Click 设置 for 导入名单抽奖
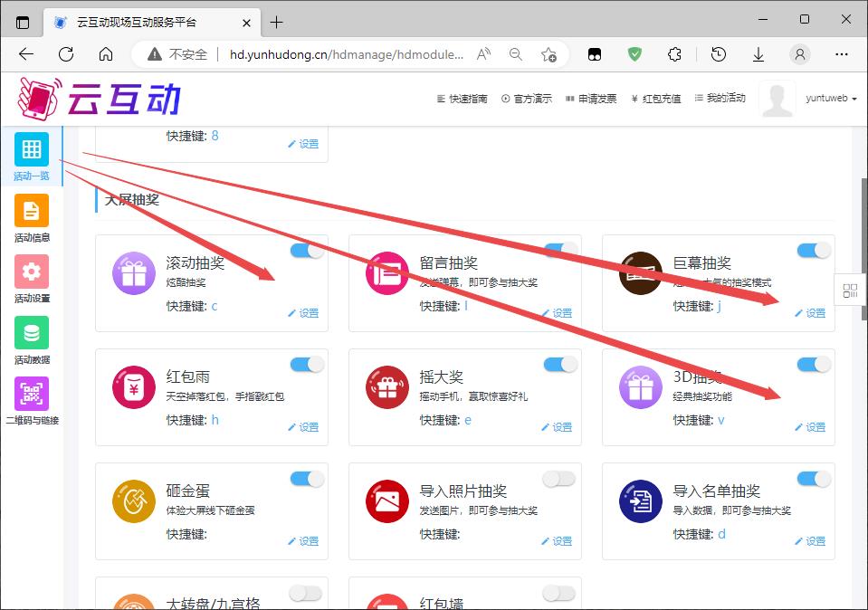Image resolution: width=868 pixels, height=610 pixels. pyautogui.click(x=810, y=541)
